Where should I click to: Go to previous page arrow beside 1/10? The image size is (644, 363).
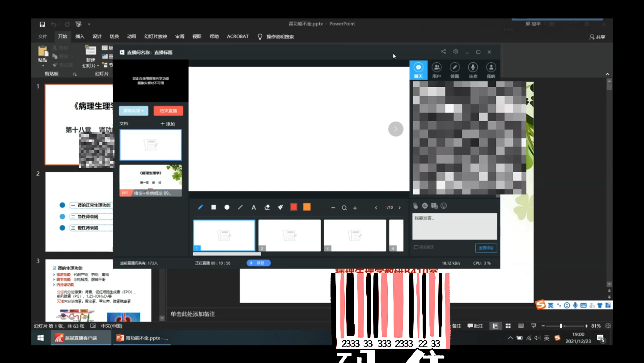click(x=376, y=208)
